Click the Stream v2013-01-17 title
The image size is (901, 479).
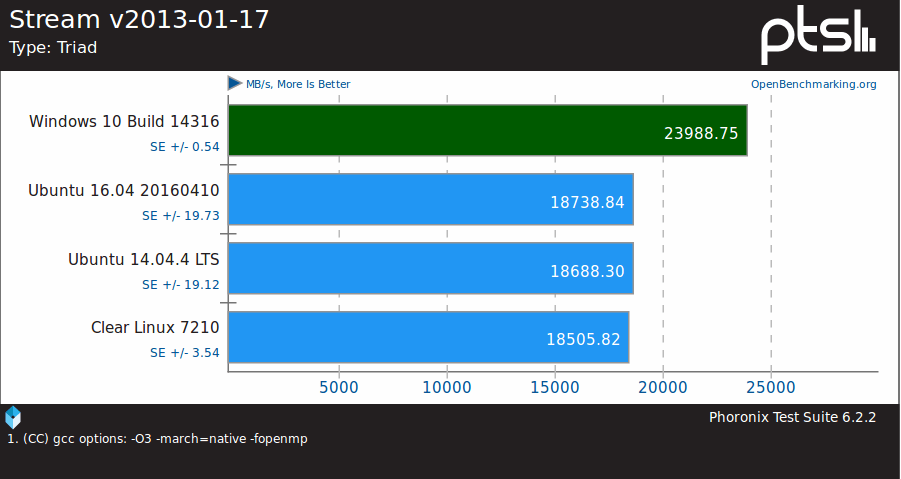click(139, 20)
